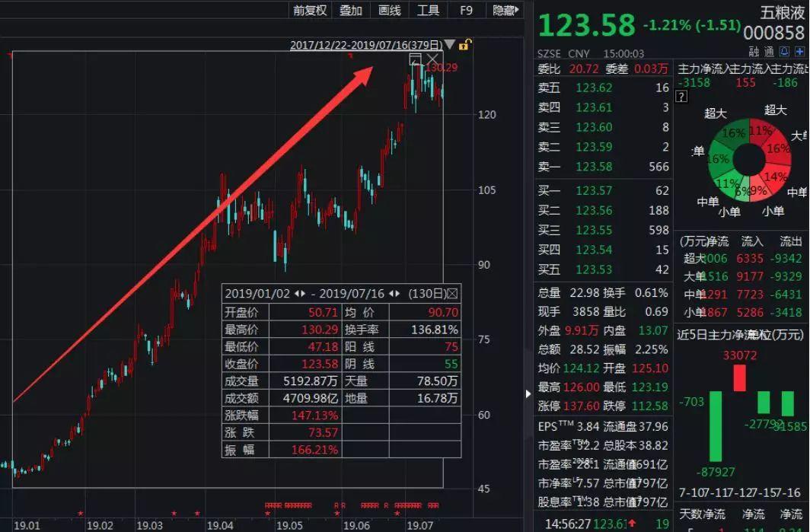Click the 换手率 136.81% value cell
This screenshot has width=810, height=532.
425,330
